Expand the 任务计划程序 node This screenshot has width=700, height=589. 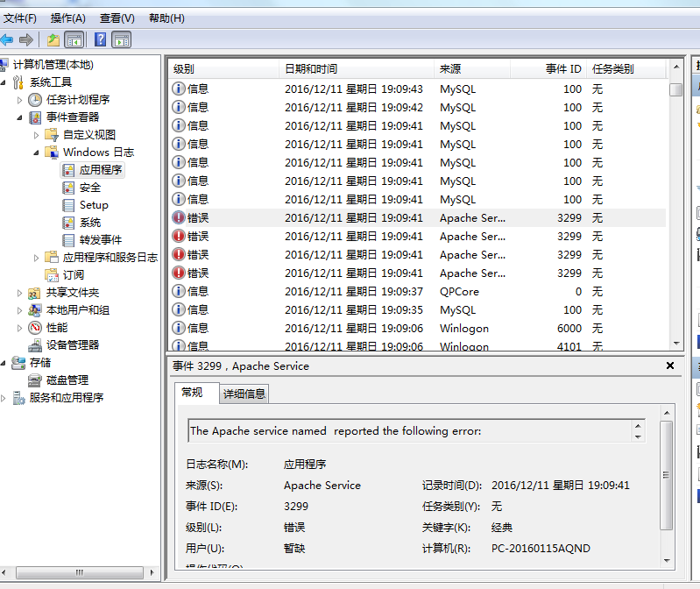pos(19,100)
